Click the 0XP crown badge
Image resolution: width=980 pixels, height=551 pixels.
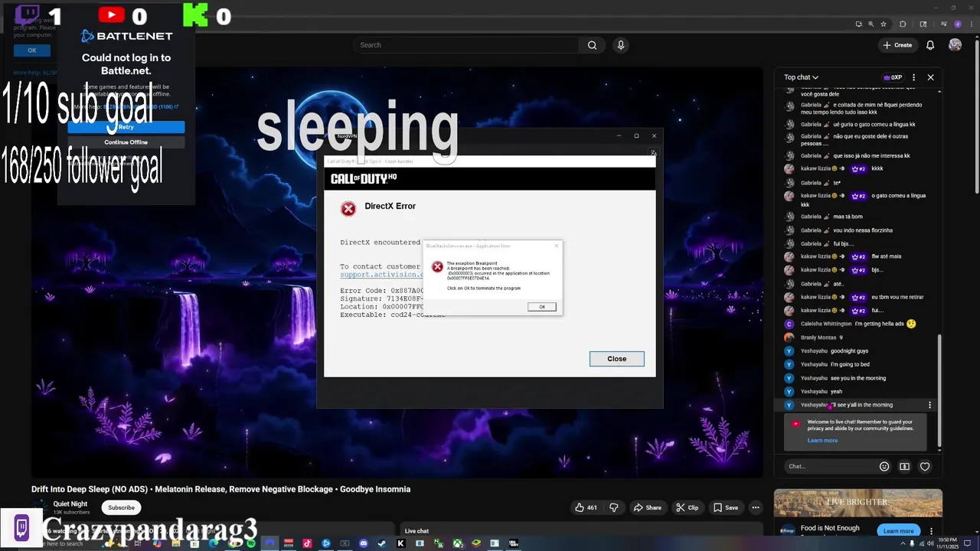[x=893, y=77]
